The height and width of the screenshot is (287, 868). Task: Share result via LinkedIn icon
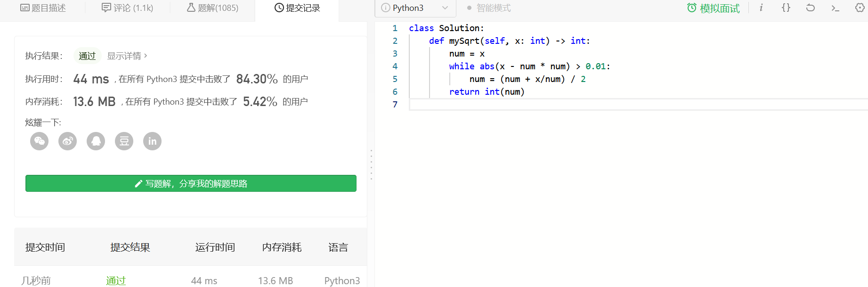coord(153,141)
